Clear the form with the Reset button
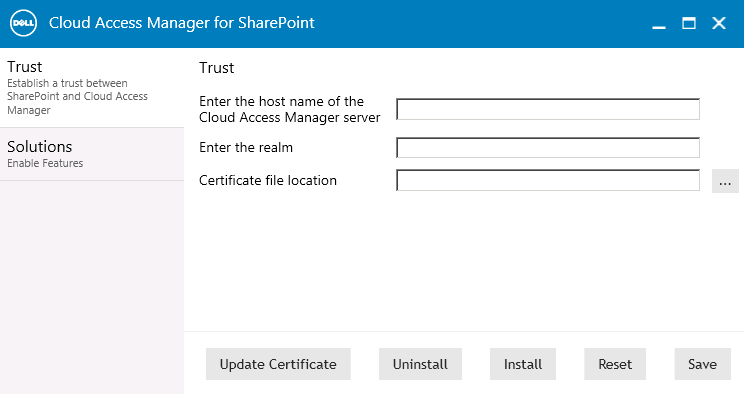 coord(615,364)
